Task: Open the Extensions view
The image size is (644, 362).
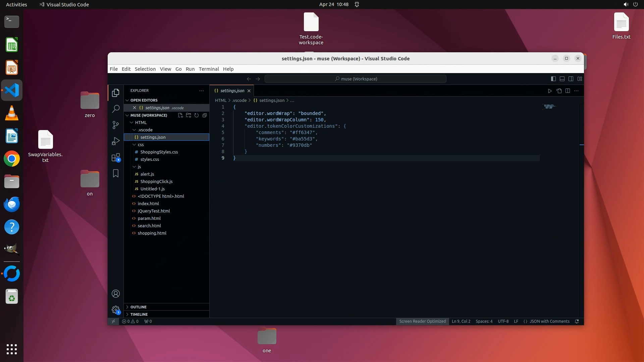Action: (x=116, y=158)
